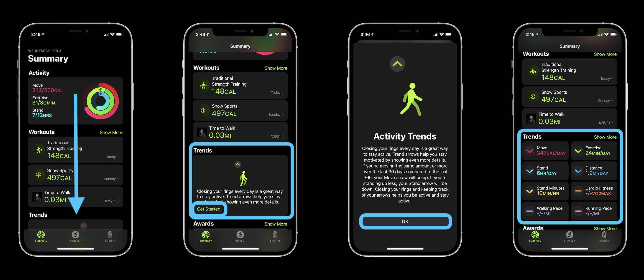Screen dimensions: 644x280
Task: Tap the Time to Walk workout icon
Action: (x=37, y=197)
